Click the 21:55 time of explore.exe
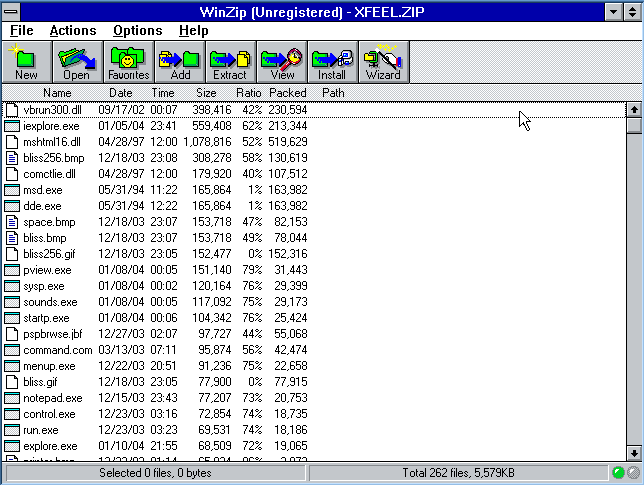The width and height of the screenshot is (644, 485). [x=163, y=446]
